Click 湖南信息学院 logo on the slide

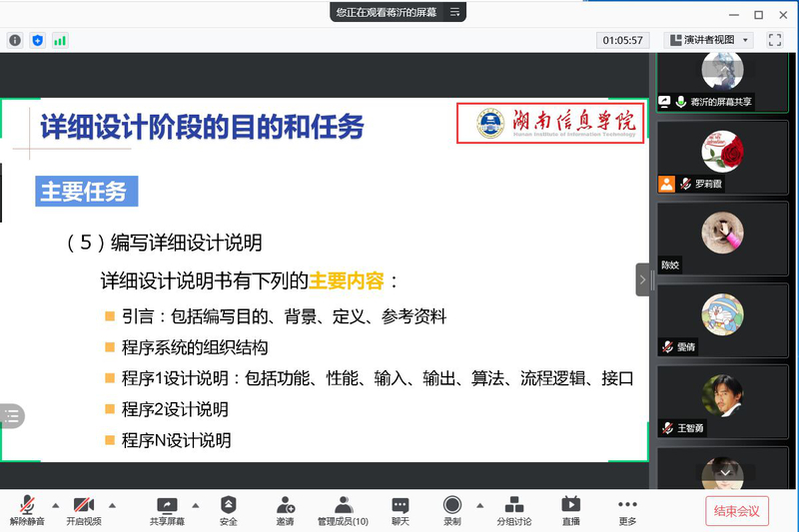coord(550,123)
